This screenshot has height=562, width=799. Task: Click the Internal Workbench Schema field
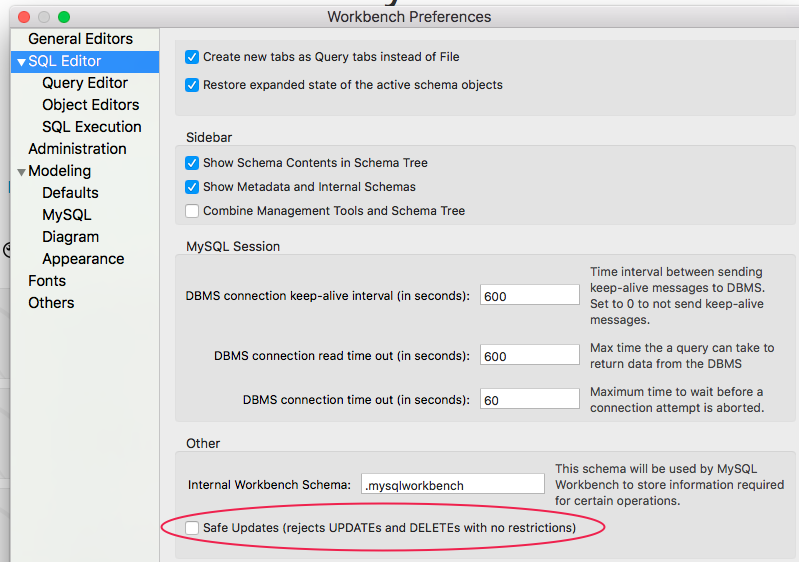[x=452, y=484]
